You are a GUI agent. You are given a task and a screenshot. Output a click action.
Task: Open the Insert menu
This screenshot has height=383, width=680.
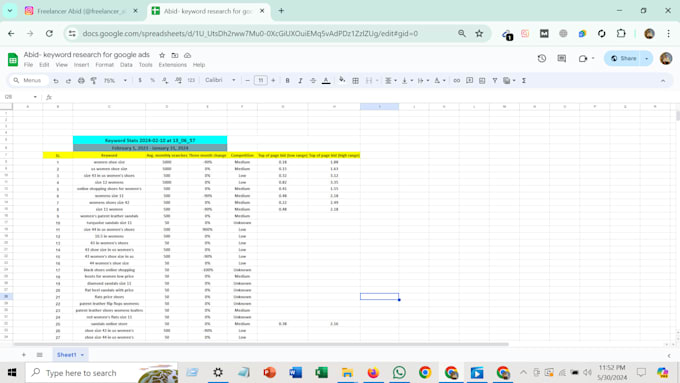click(81, 65)
